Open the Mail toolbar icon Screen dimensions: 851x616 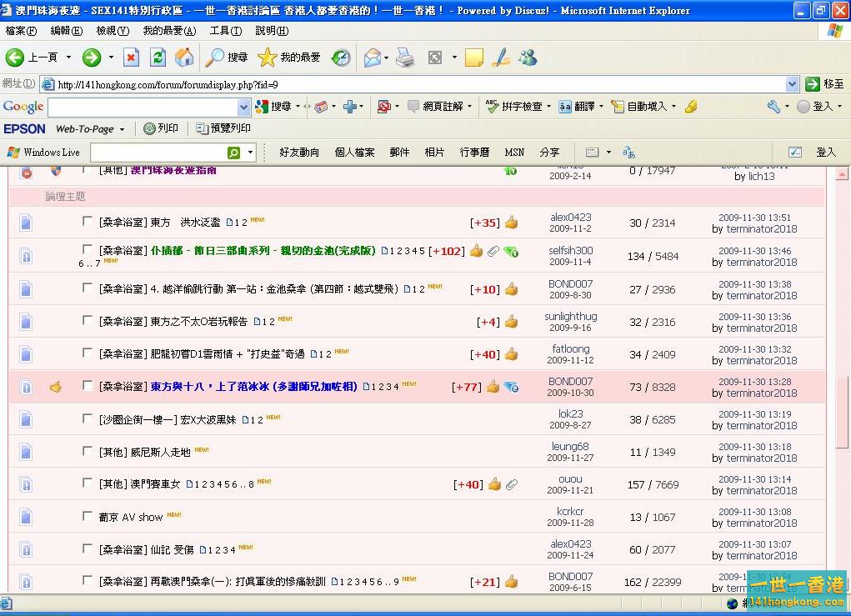tap(372, 58)
